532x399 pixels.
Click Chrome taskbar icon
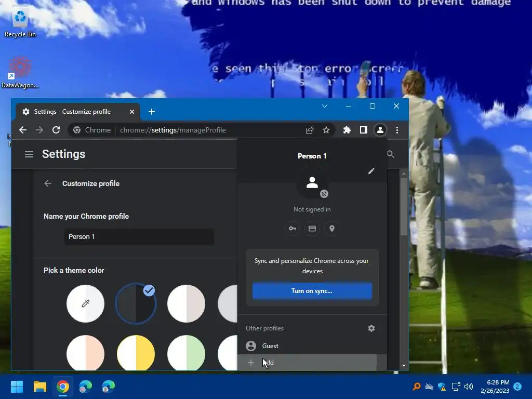tap(63, 387)
